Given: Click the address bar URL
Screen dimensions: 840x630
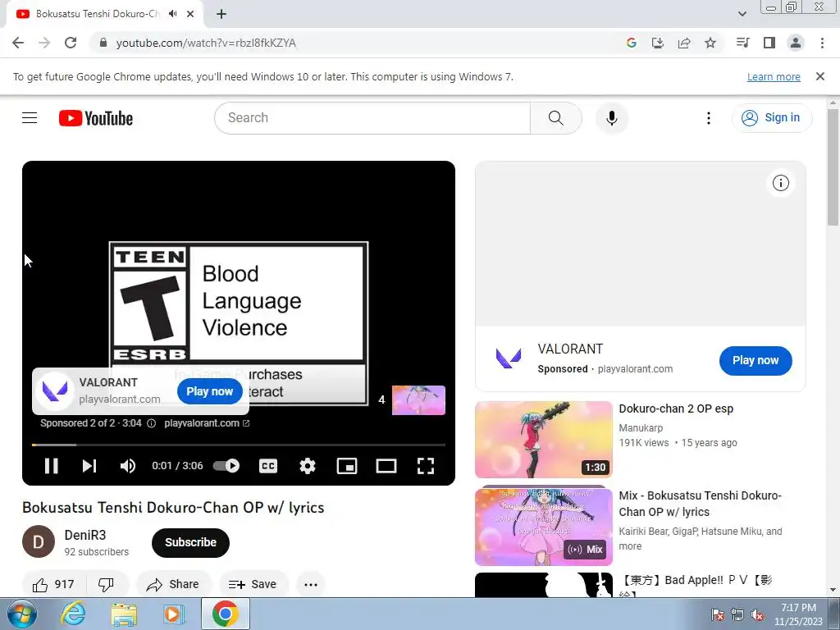Looking at the screenshot, I should [x=206, y=43].
